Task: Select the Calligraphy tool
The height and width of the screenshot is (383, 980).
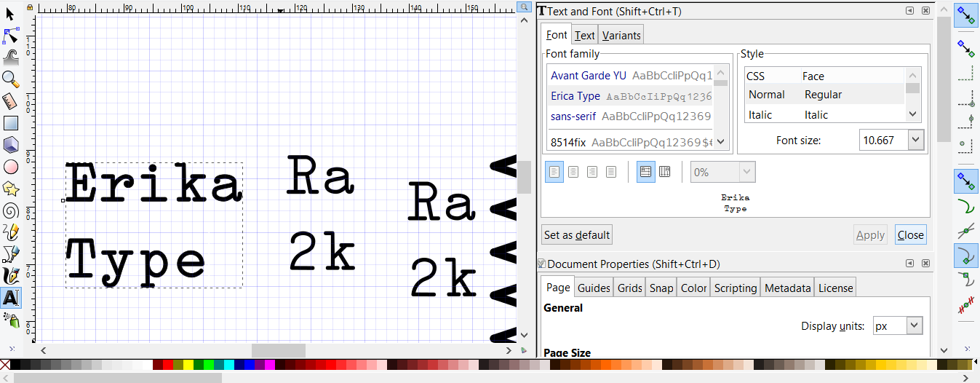Action: pos(11,276)
